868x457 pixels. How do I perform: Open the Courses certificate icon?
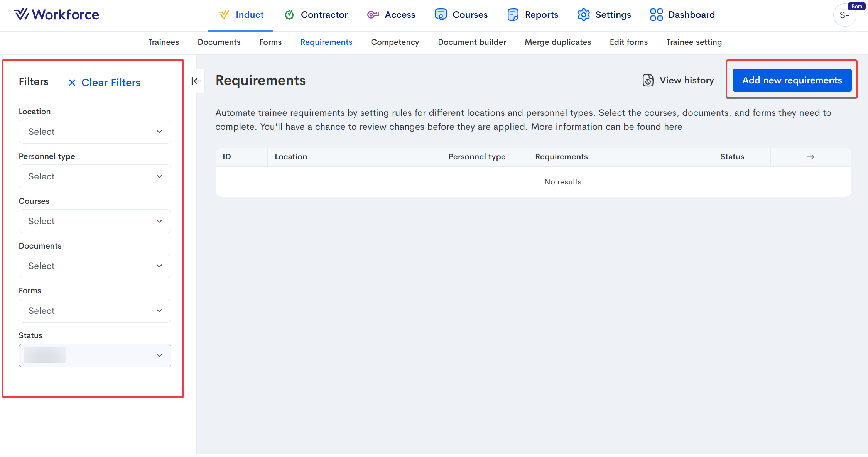pos(441,15)
